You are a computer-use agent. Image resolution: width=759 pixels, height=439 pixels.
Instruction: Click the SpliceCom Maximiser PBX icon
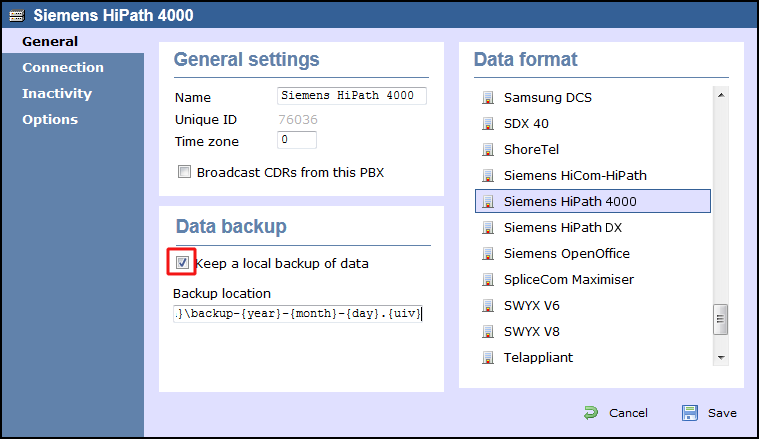(x=488, y=280)
